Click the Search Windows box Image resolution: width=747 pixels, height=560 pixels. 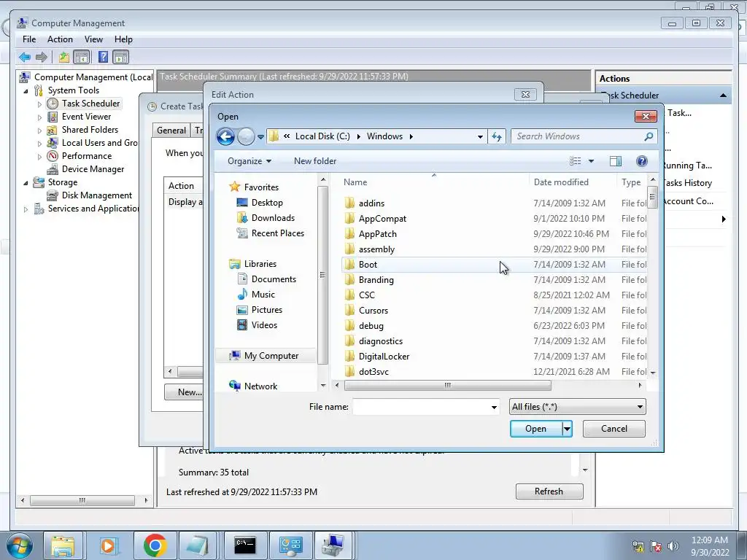point(578,136)
